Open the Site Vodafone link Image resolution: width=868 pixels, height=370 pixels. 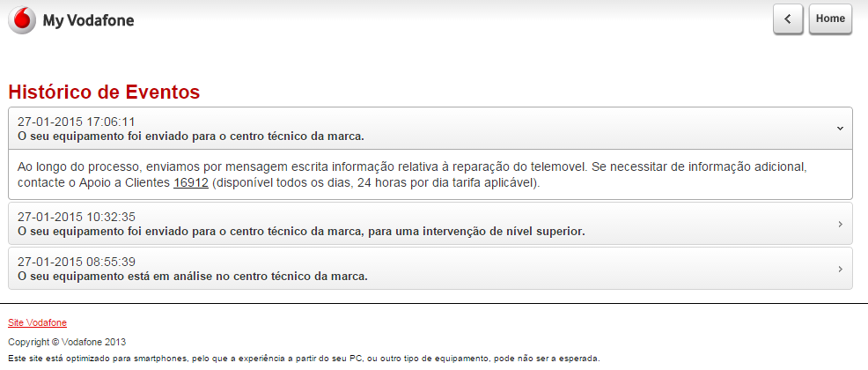coord(37,322)
